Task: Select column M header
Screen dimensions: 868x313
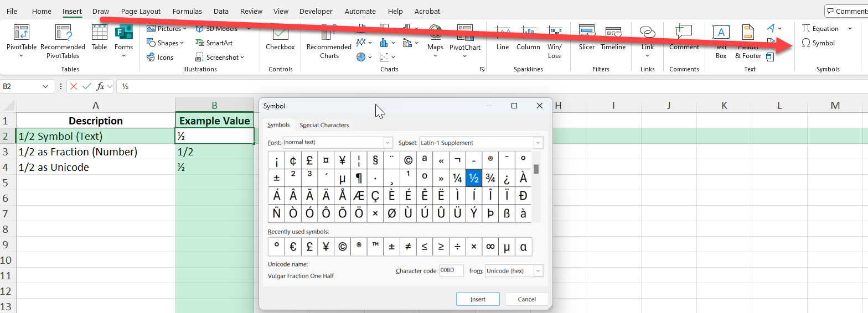Action: point(835,105)
